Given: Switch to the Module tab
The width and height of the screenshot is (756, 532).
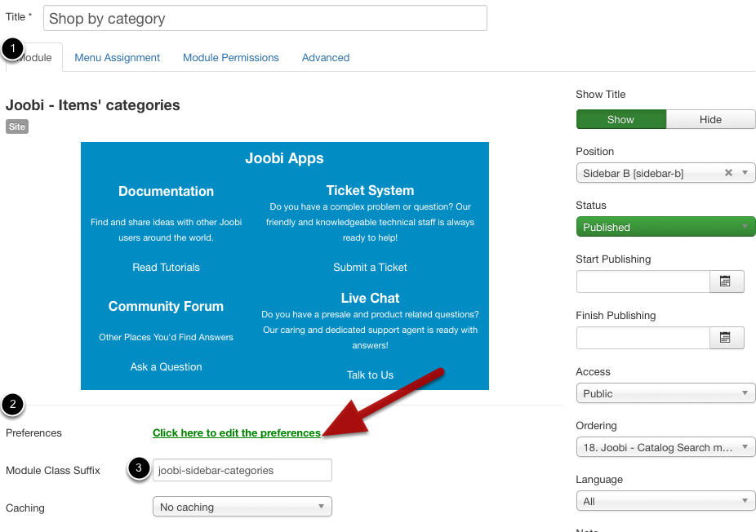Looking at the screenshot, I should [x=34, y=58].
